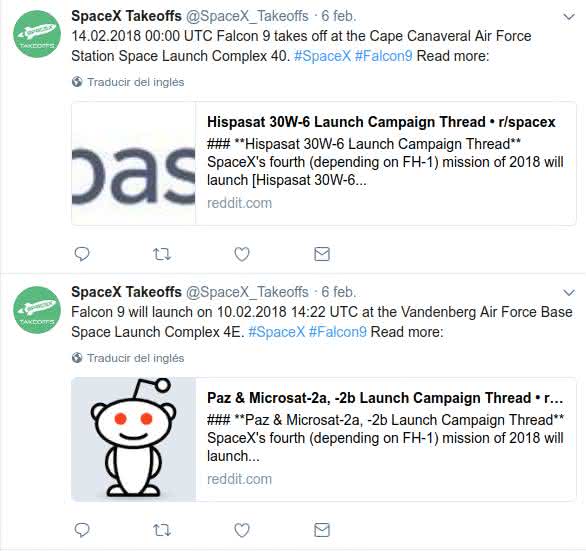Expand options chevron on first tweet
Image resolution: width=586 pixels, height=551 pixels.
pyautogui.click(x=569, y=17)
